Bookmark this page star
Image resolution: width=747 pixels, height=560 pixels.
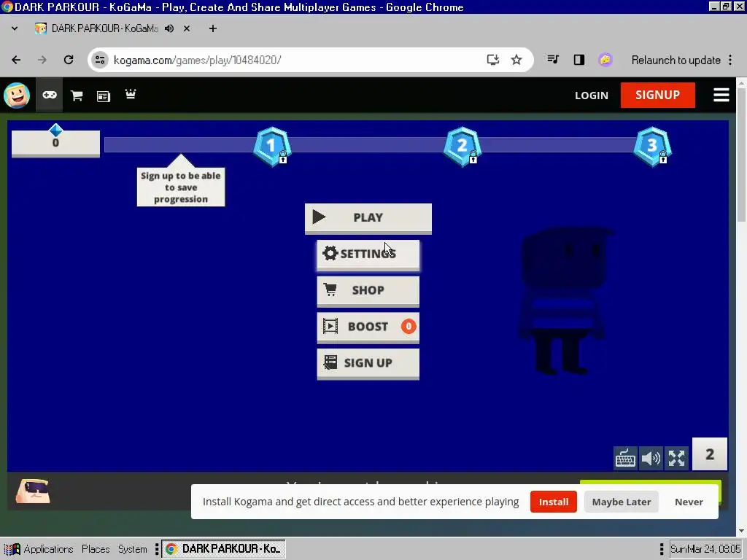pos(516,60)
